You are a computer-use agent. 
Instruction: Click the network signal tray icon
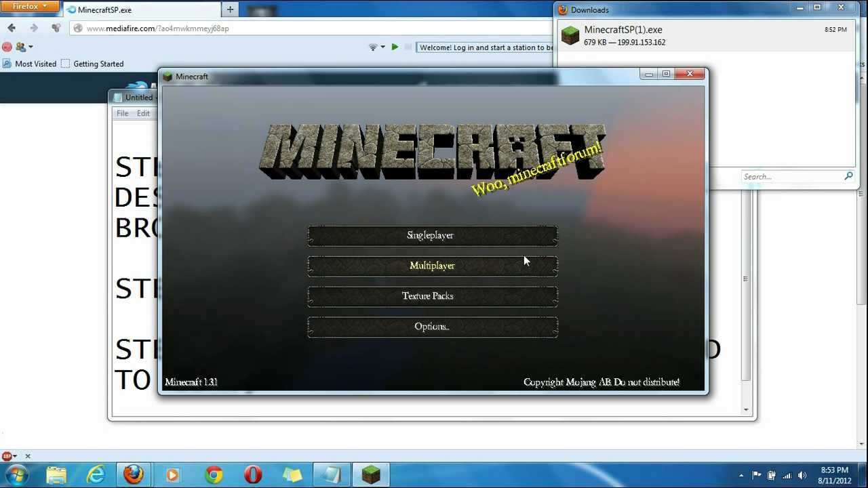point(787,475)
